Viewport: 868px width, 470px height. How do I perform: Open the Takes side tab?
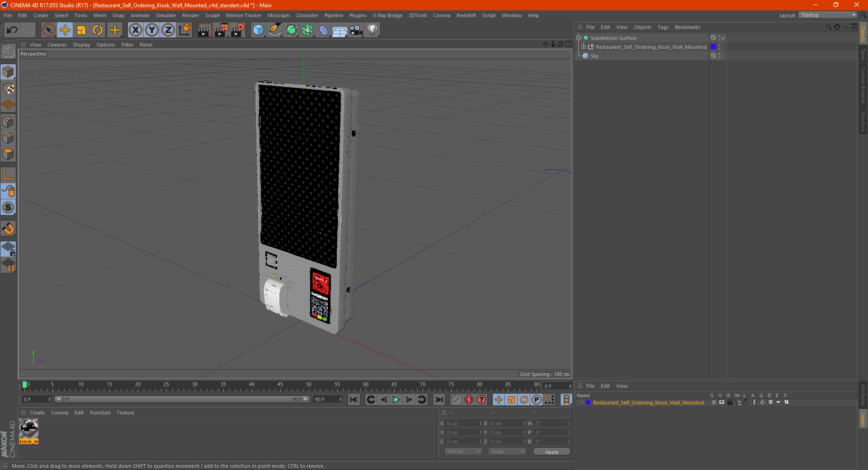(x=863, y=54)
